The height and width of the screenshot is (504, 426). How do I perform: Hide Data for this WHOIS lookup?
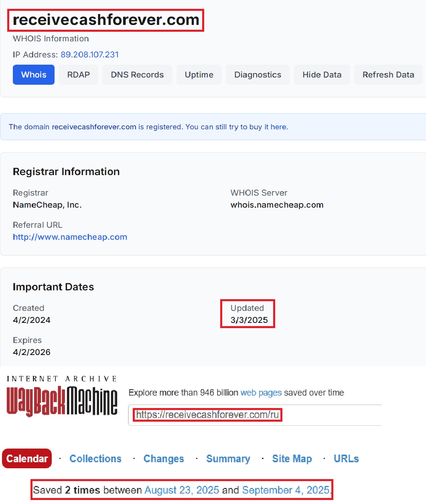click(x=322, y=75)
